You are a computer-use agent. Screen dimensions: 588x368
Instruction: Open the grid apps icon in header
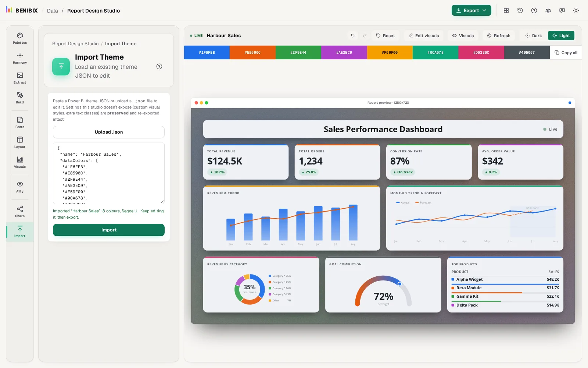tap(506, 11)
